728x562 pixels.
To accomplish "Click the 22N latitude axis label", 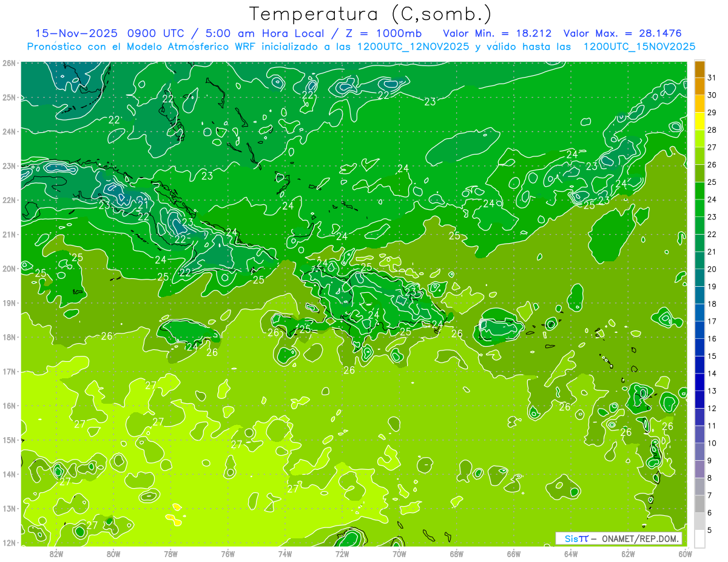I will (9, 200).
